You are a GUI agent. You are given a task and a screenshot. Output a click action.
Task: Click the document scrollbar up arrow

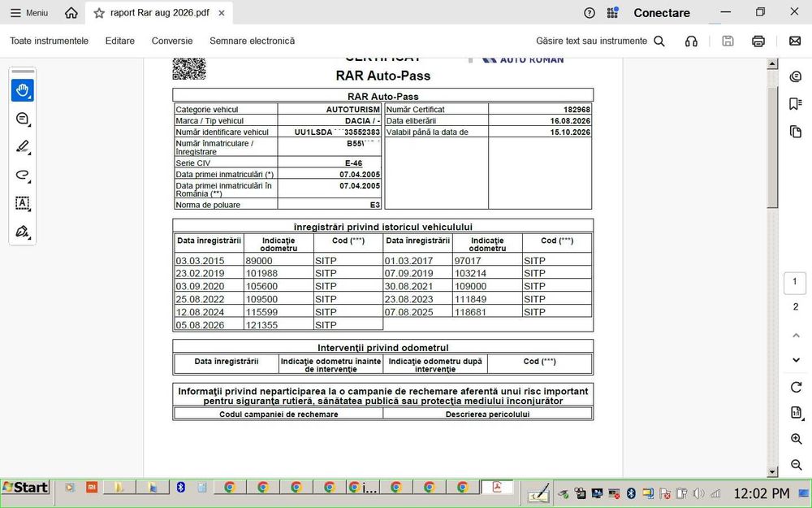pyautogui.click(x=773, y=64)
